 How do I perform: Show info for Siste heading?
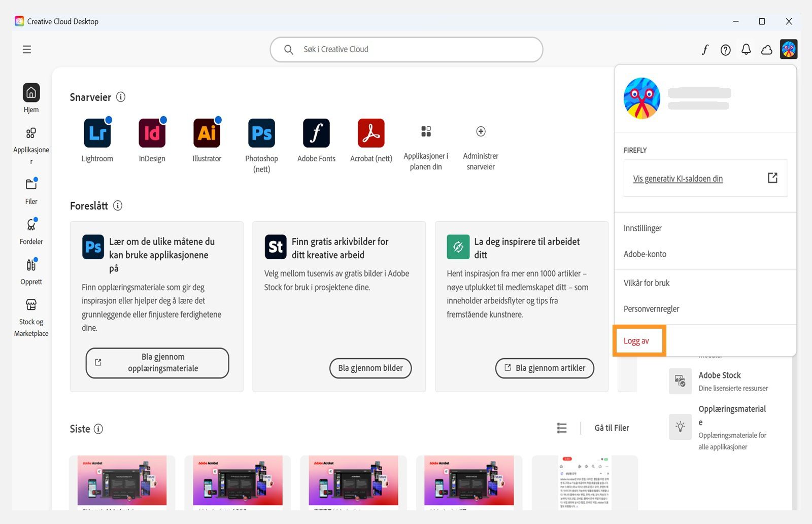98,429
